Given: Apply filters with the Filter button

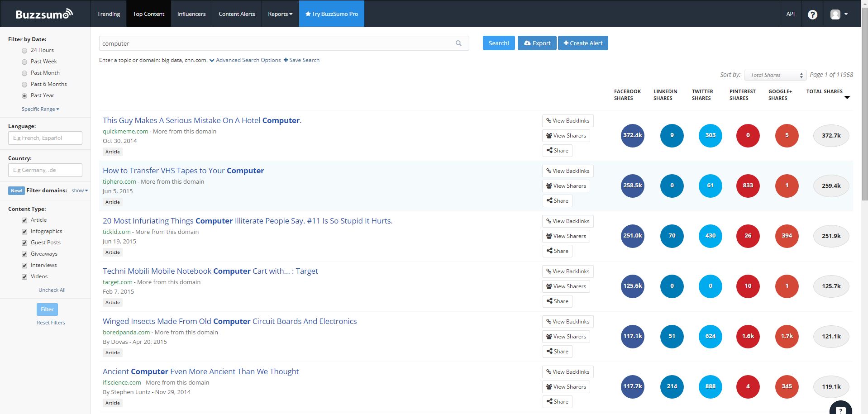Looking at the screenshot, I should 47,309.
